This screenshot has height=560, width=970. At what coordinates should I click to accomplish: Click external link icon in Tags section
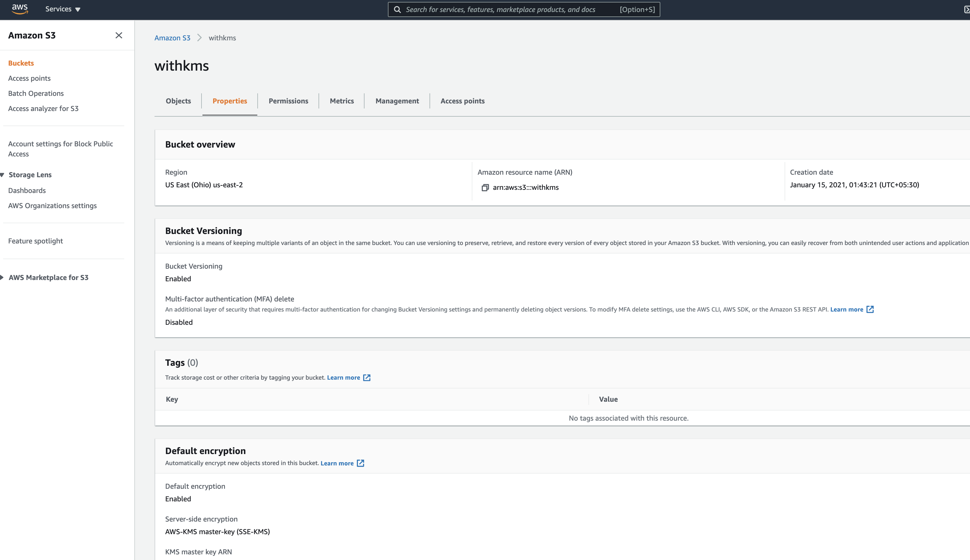click(367, 378)
